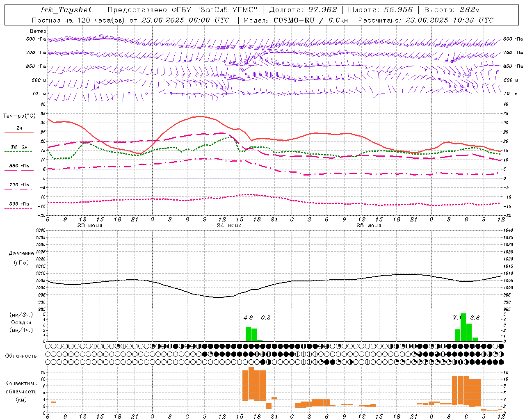Click the 'Долгота: 97.962' value
The width and height of the screenshot is (525, 420).
pyautogui.click(x=303, y=10)
